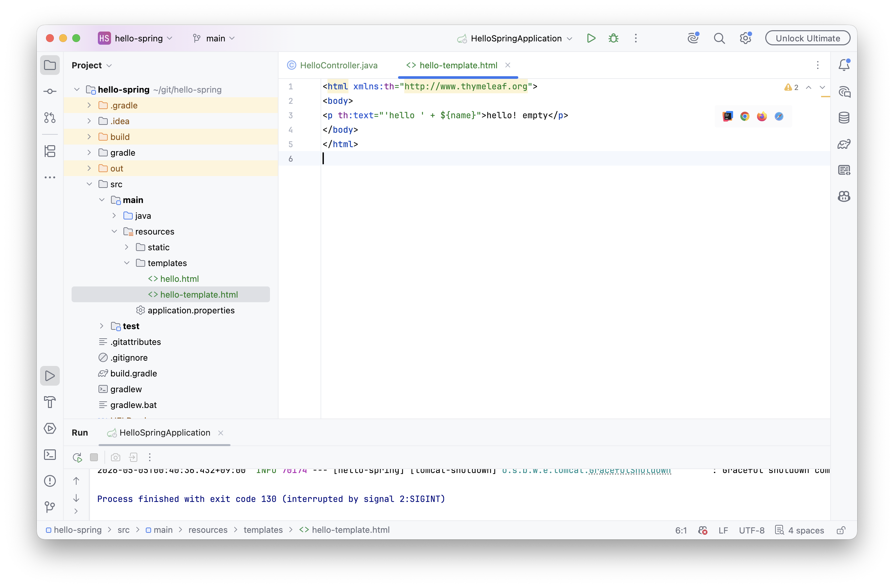Expand the java folder
This screenshot has height=588, width=894.
click(x=114, y=216)
